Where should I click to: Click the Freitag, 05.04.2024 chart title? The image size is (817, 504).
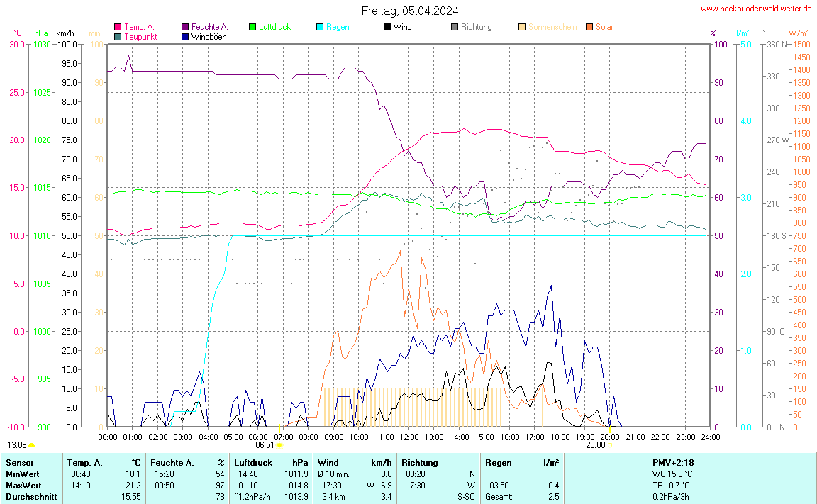409,11
